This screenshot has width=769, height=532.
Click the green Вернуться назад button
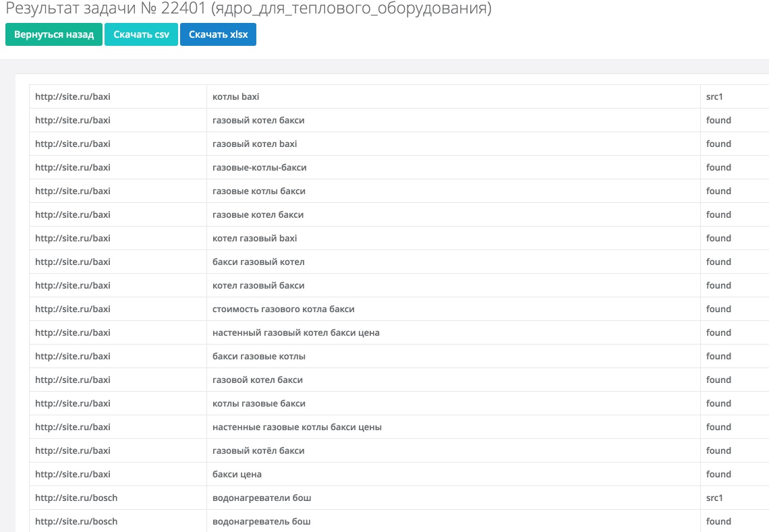54,34
